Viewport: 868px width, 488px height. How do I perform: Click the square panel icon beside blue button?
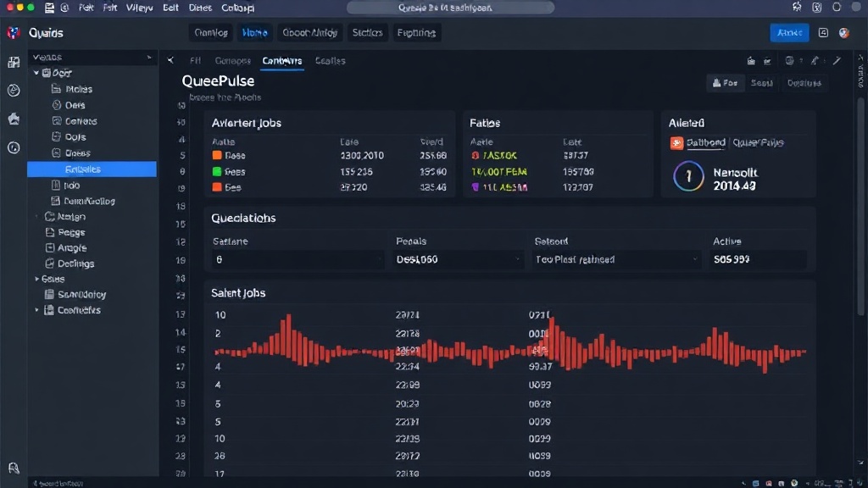(823, 33)
